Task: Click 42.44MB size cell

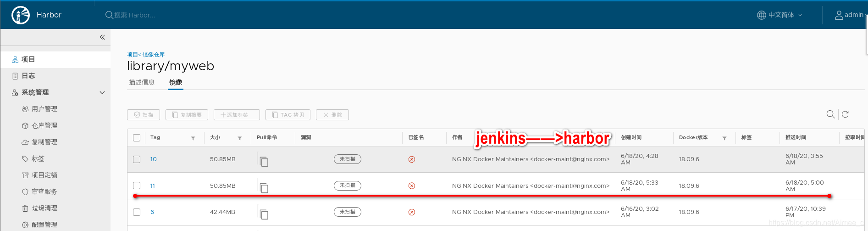Action: pyautogui.click(x=223, y=212)
